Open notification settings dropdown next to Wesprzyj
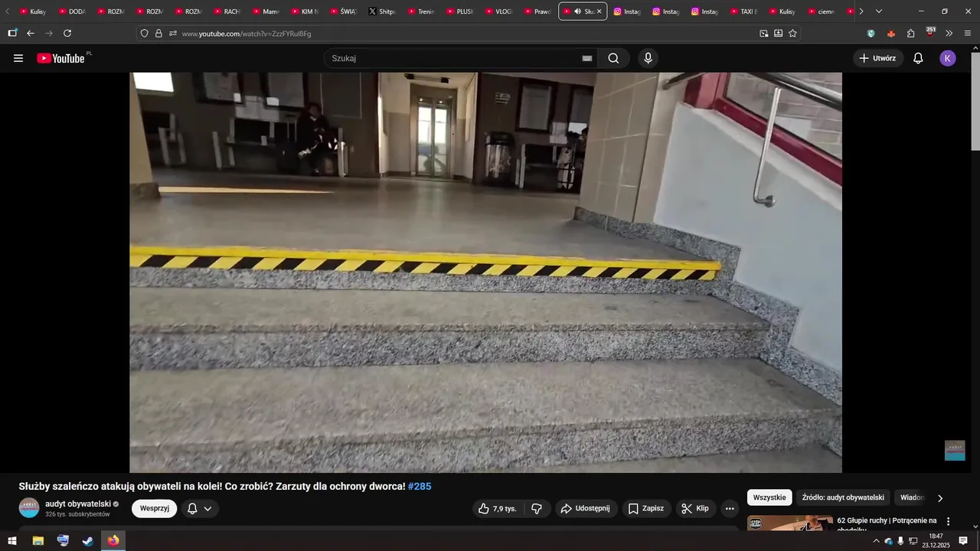980x551 pixels. pos(200,508)
